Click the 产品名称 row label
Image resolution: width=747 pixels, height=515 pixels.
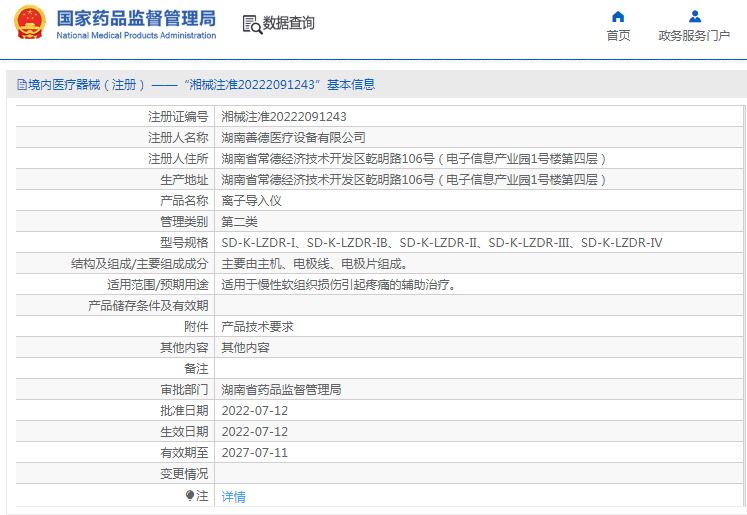184,201
